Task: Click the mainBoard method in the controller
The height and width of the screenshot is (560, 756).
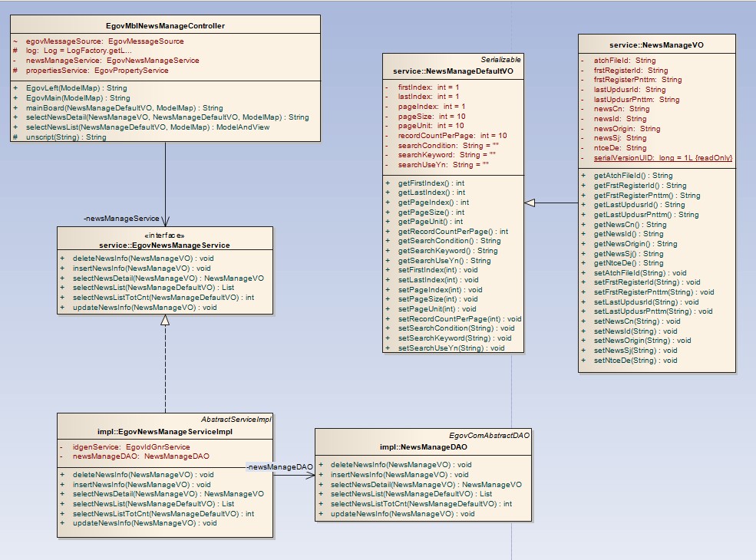Action: tap(119, 108)
